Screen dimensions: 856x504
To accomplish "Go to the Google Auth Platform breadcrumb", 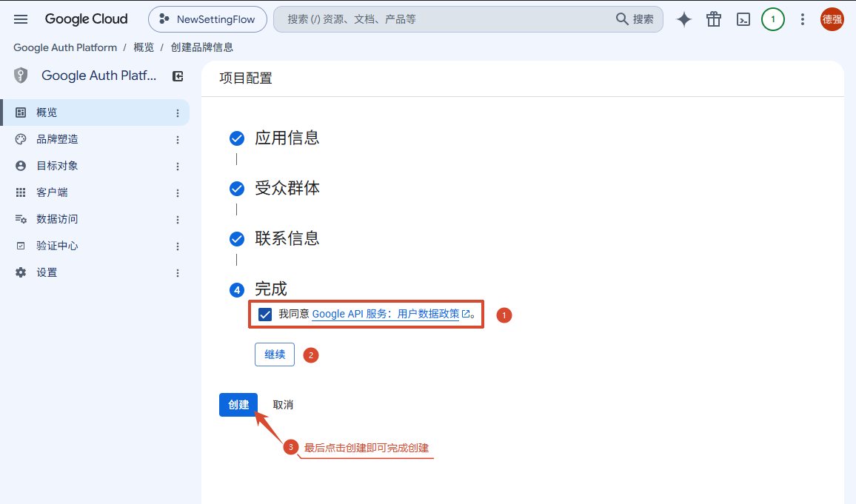I will coord(65,47).
